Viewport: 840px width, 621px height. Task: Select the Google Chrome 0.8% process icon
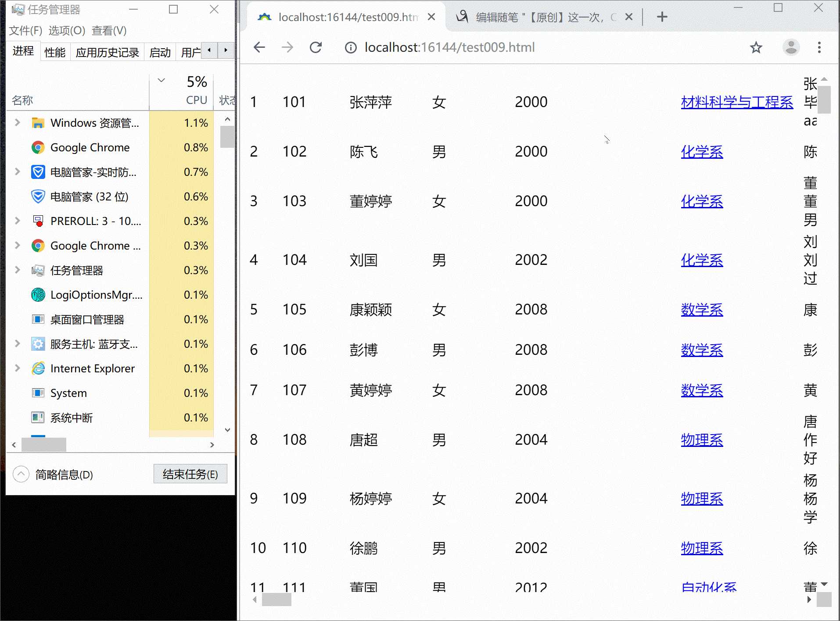click(x=38, y=148)
